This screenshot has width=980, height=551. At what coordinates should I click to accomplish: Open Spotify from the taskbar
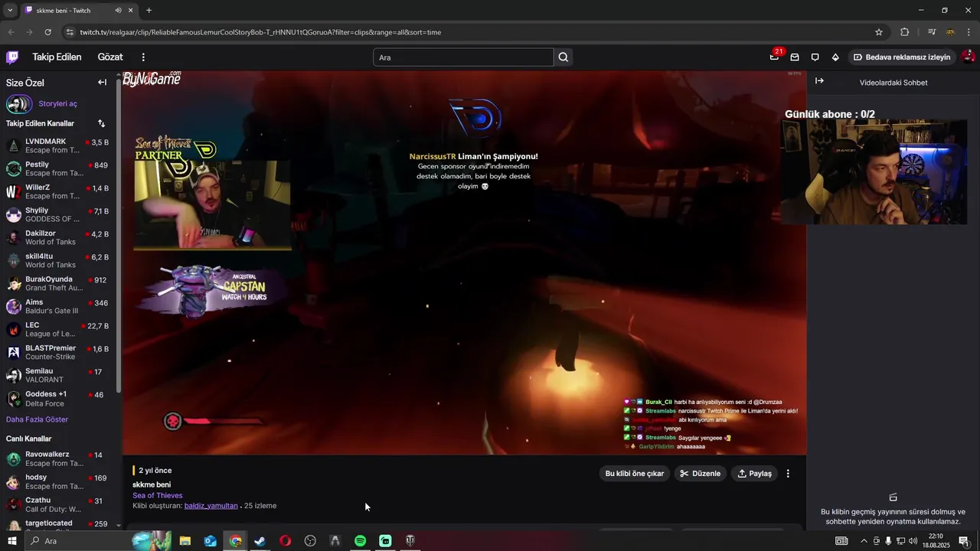tap(360, 541)
